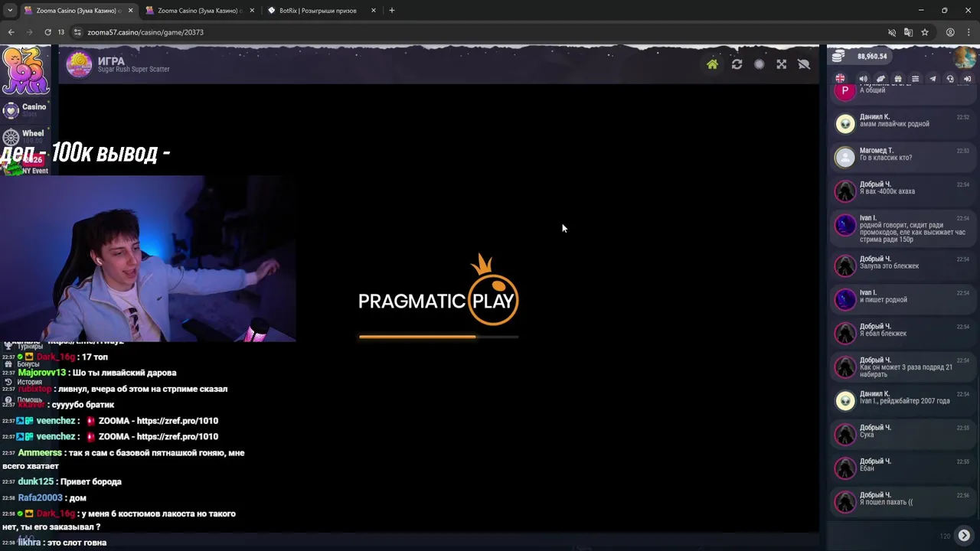980x551 pixels.
Task: Toggle chat sound with the speaker icon
Action: point(863,79)
